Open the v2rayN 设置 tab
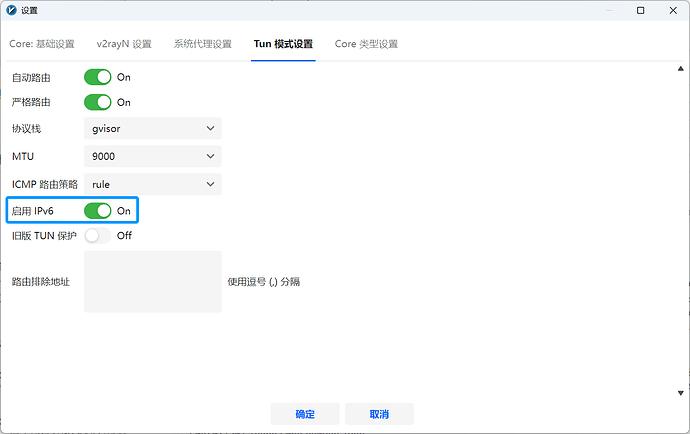 click(124, 44)
